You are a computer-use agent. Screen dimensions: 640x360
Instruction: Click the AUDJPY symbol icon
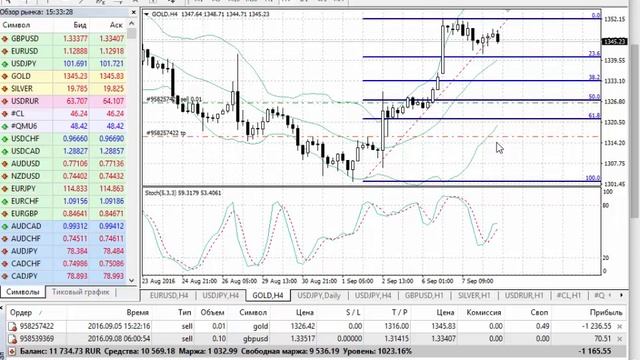click(x=5, y=251)
